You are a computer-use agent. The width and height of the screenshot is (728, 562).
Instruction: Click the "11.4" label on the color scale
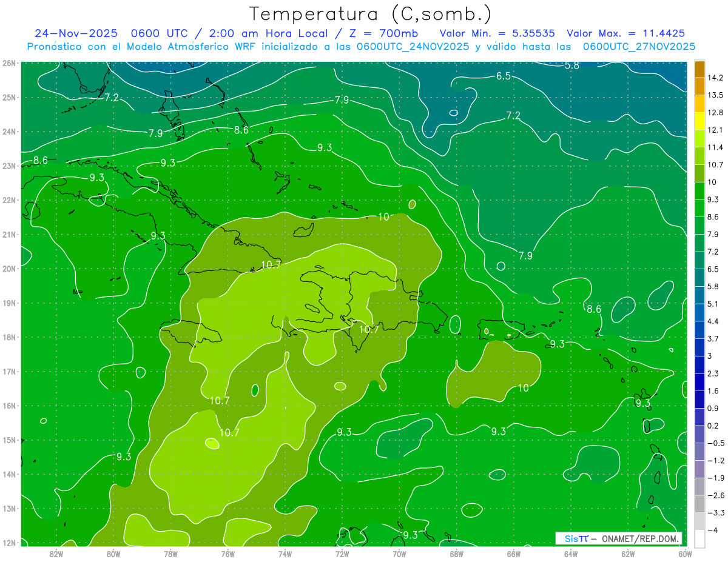click(716, 147)
